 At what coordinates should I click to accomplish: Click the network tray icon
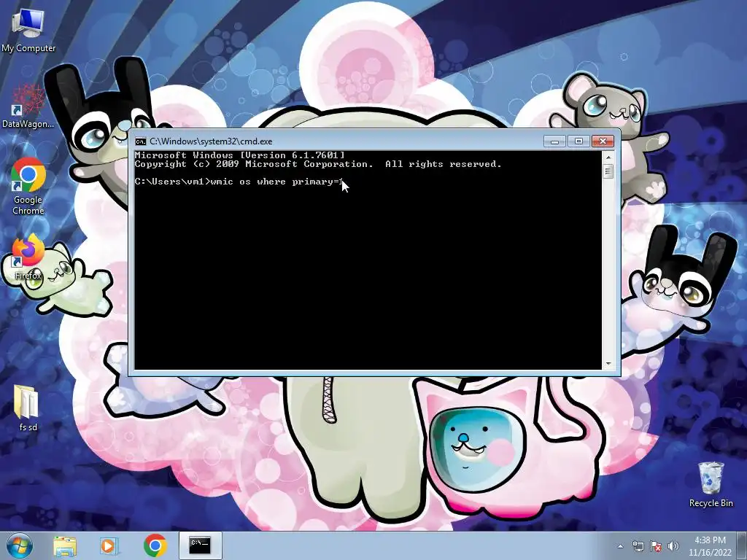pos(638,546)
